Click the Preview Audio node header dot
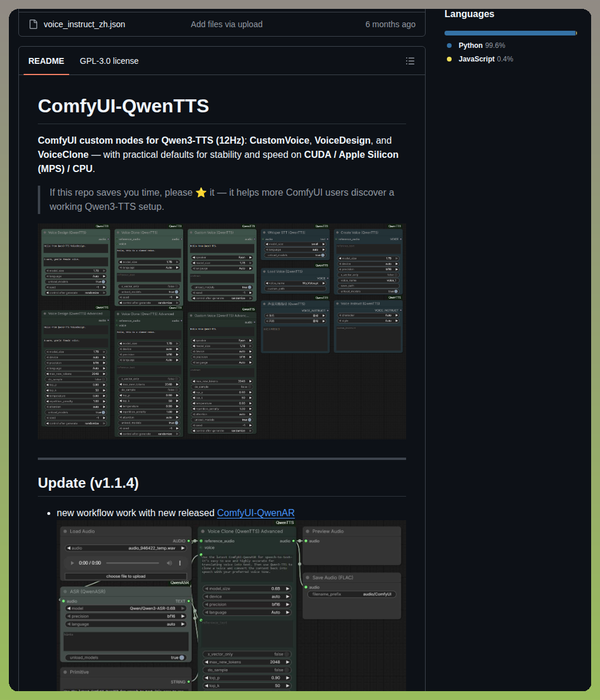The height and width of the screenshot is (700, 600). coord(307,532)
